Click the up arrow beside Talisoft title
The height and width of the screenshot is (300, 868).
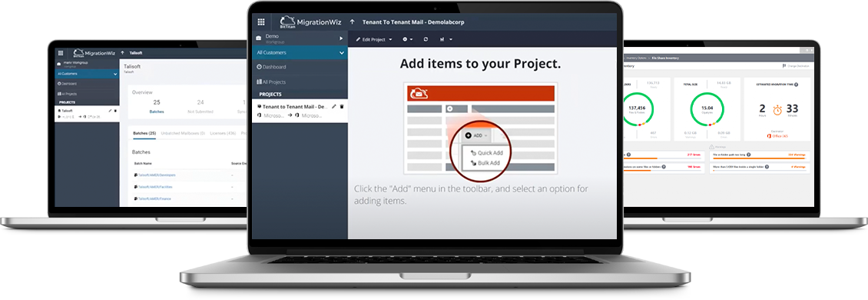point(122,52)
